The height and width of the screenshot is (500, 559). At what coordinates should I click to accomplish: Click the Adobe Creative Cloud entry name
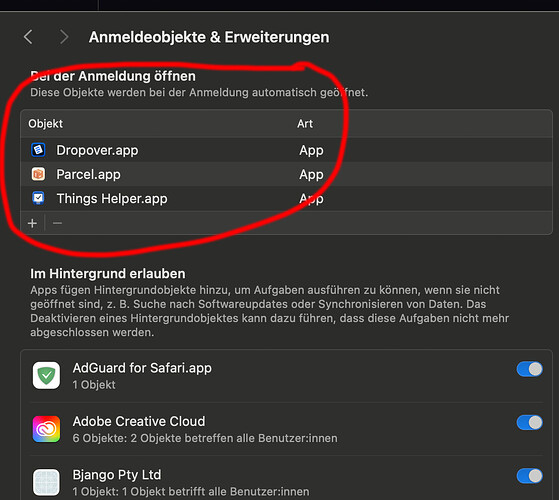click(139, 421)
